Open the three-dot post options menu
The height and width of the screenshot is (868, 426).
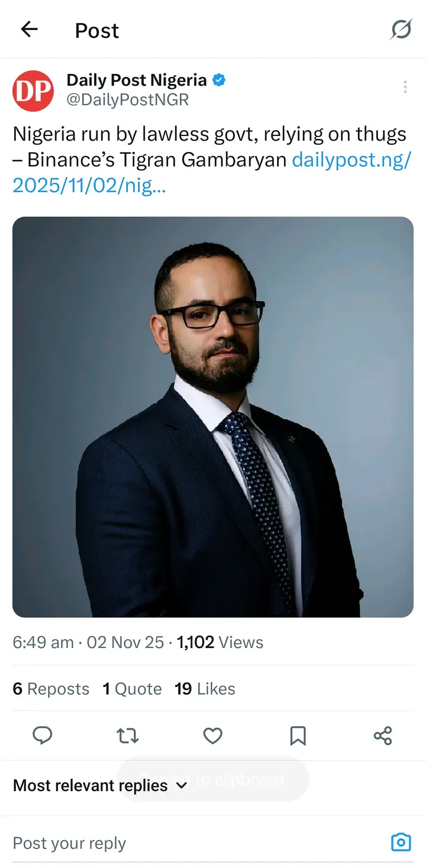tap(405, 88)
